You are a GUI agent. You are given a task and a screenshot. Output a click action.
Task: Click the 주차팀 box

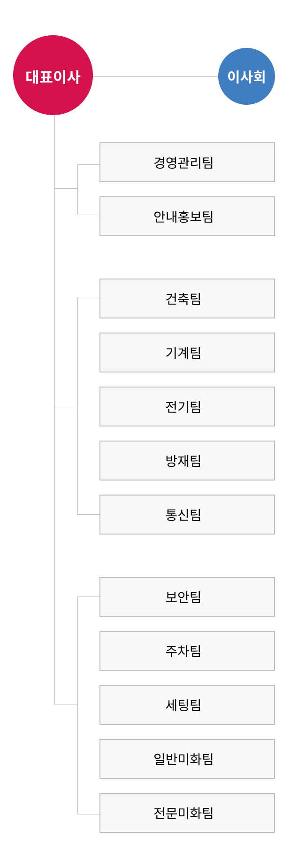pyautogui.click(x=187, y=651)
